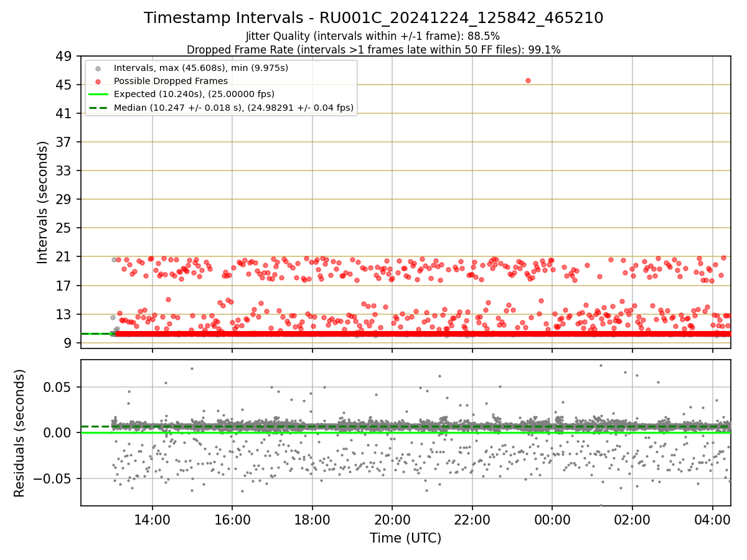Click the 'Residuals (seconds)' y-axis label
This screenshot has height=560, width=747.
tap(19, 433)
